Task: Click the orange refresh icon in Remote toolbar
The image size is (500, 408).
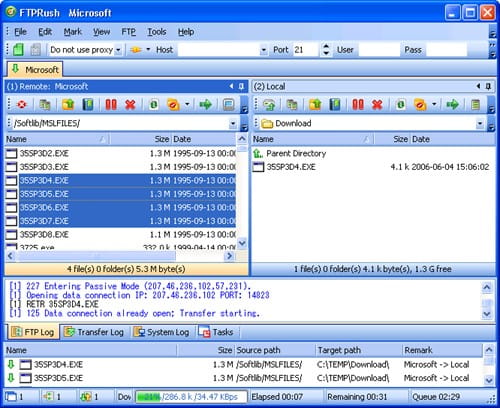Action: coord(173,105)
